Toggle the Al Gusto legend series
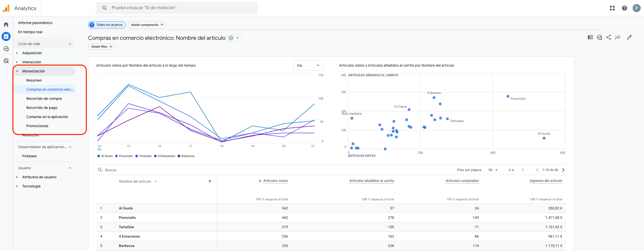Viewport: 644px width, 251px height. [x=105, y=156]
